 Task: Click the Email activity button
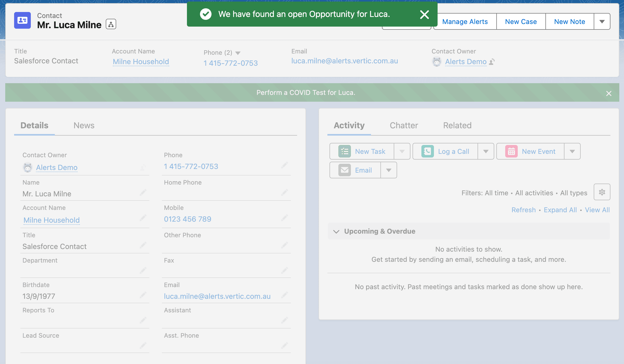tap(355, 170)
